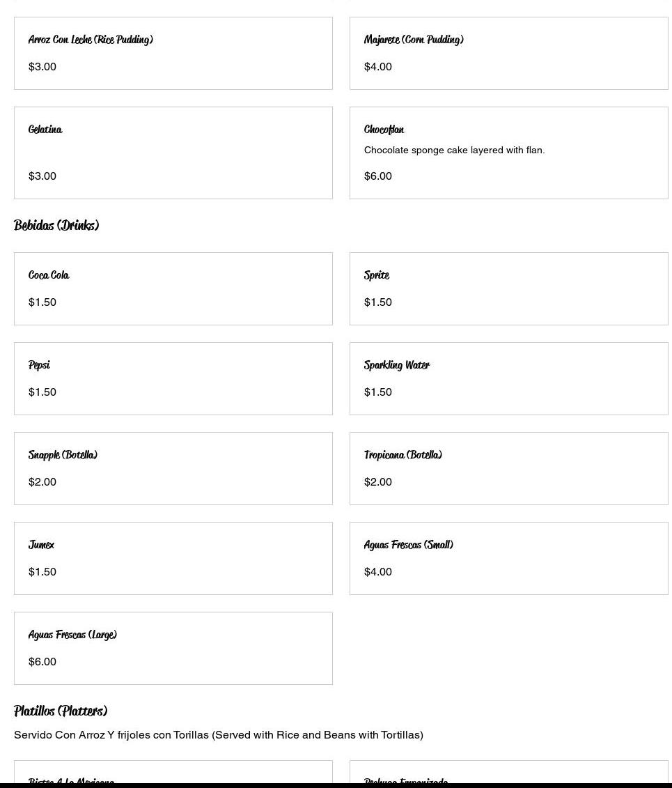Click the Chocoflan description text
This screenshot has height=788, width=672.
454,150
